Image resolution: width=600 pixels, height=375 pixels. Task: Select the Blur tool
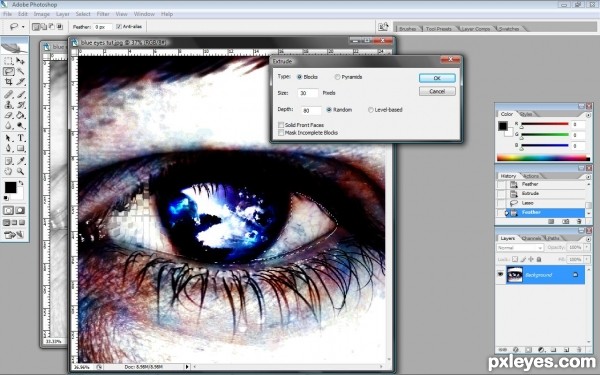click(8, 125)
